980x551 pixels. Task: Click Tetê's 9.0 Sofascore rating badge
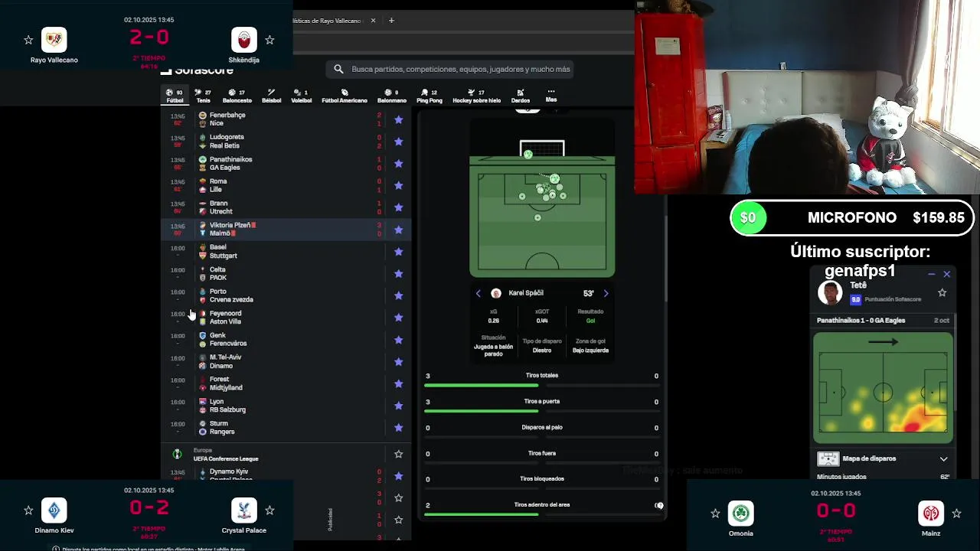coord(856,299)
